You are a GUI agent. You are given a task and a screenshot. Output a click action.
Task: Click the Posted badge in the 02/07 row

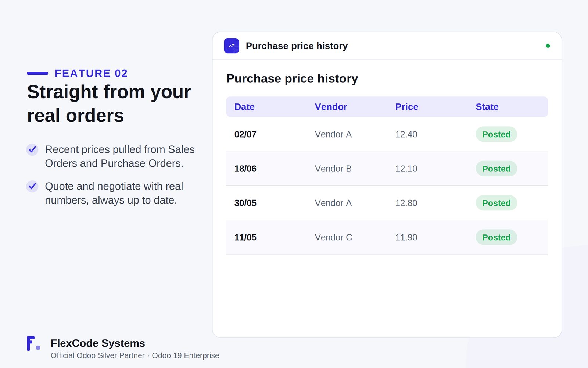coord(496,134)
